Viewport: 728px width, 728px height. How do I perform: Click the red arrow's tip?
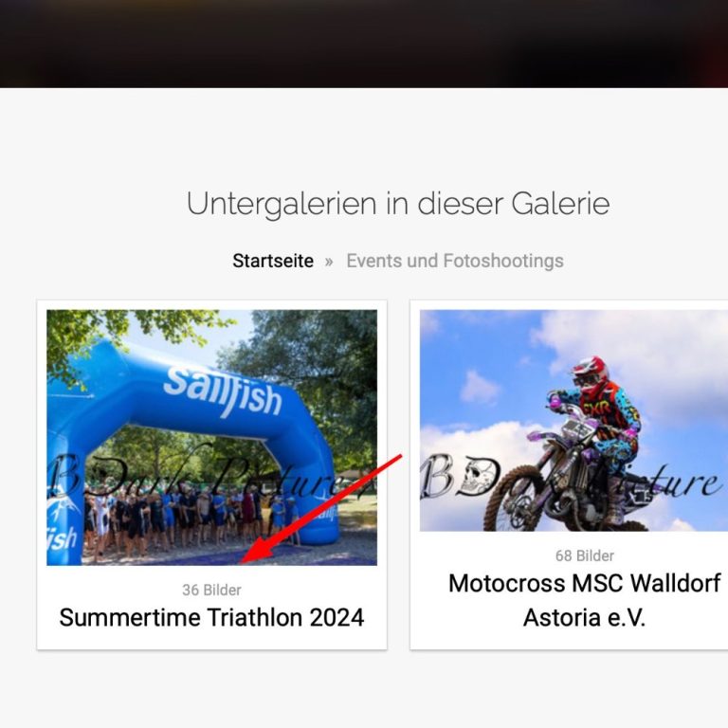pyautogui.click(x=243, y=562)
